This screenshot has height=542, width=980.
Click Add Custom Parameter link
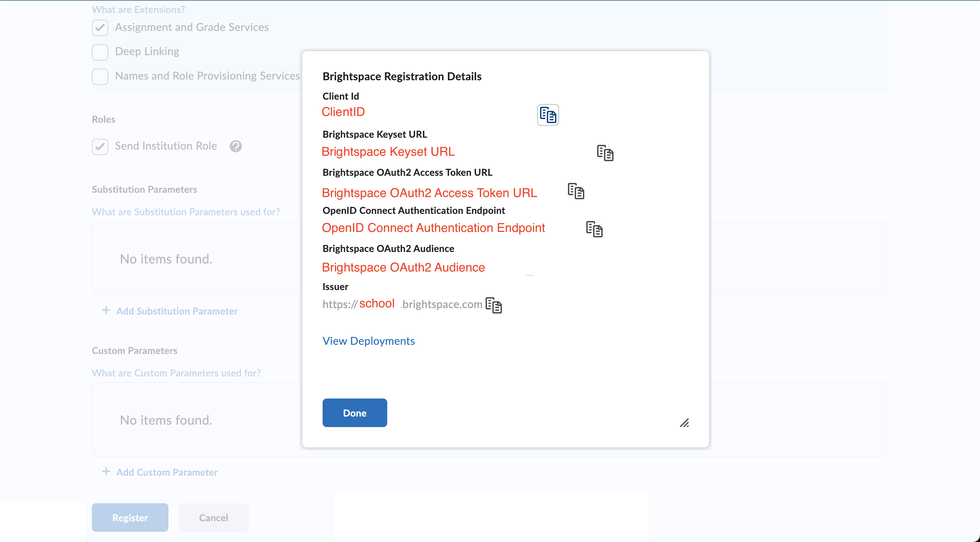tap(167, 472)
